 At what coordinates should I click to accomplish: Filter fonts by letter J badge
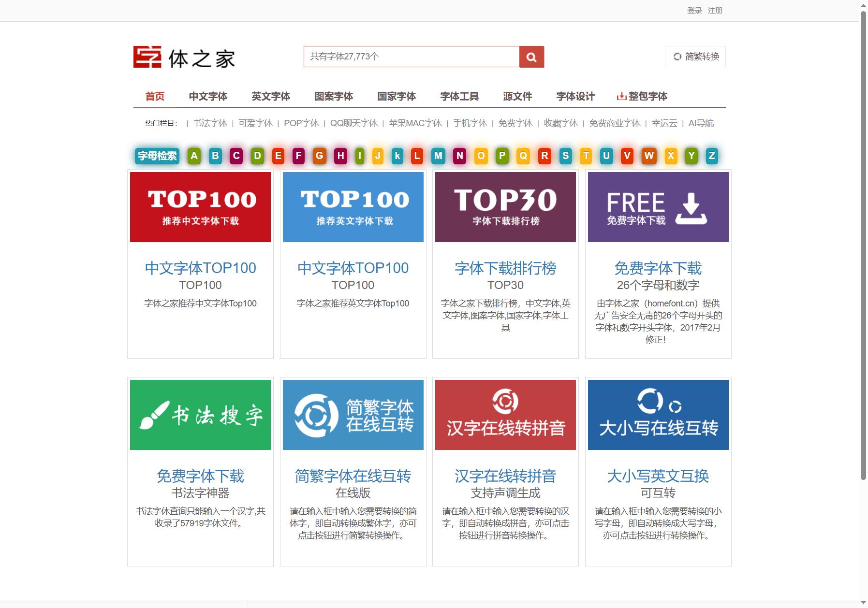(x=378, y=156)
